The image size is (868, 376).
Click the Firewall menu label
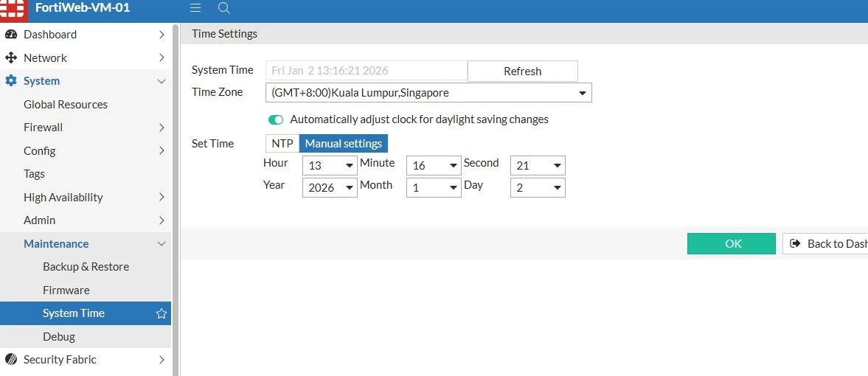coord(44,128)
